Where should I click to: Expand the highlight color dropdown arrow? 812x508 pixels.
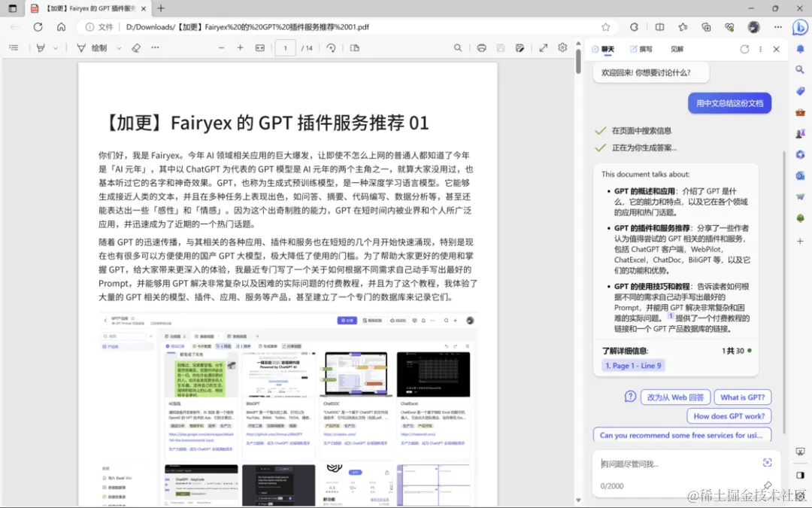pos(56,48)
